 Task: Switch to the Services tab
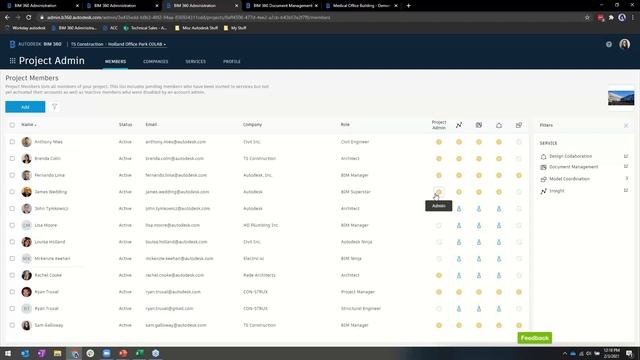pyautogui.click(x=196, y=62)
